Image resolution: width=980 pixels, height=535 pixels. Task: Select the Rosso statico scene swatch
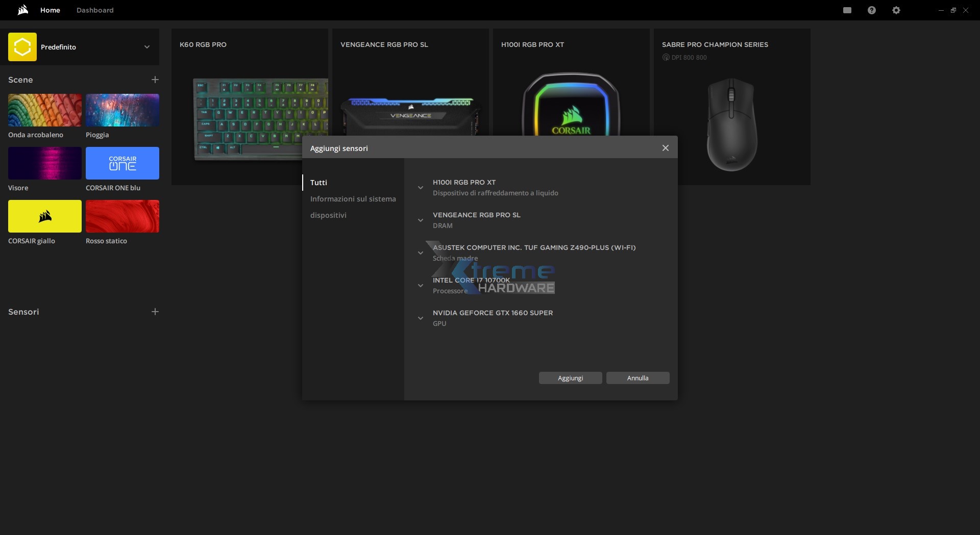122,216
